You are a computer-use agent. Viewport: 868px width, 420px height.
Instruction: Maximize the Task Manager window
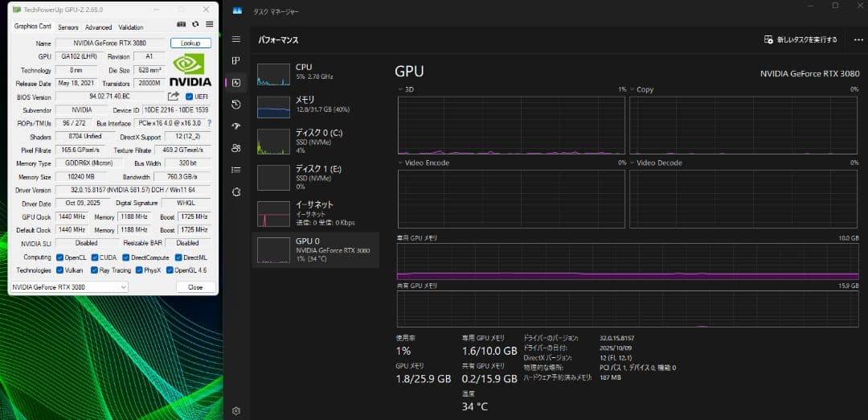click(x=835, y=6)
